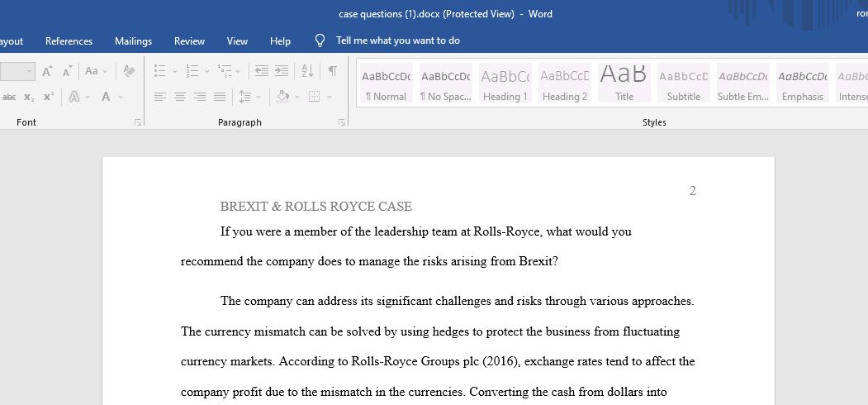Screen dimensions: 868x405
Task: Apply Shading paint bucket color
Action: pos(283,97)
